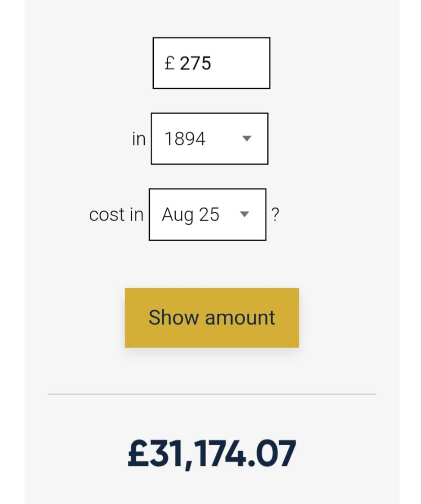Viewport: 421px width, 504px height.
Task: Click the divider line above the result
Action: [212, 394]
